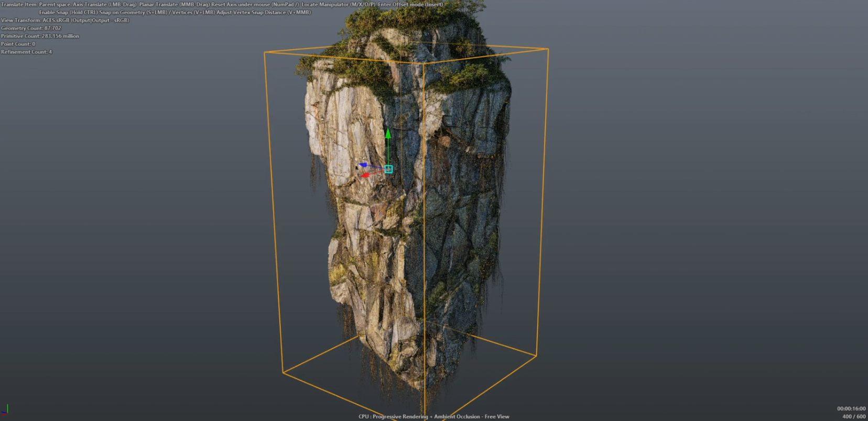This screenshot has height=421, width=868.
Task: Click the Enable Snap hint line
Action: click(175, 12)
